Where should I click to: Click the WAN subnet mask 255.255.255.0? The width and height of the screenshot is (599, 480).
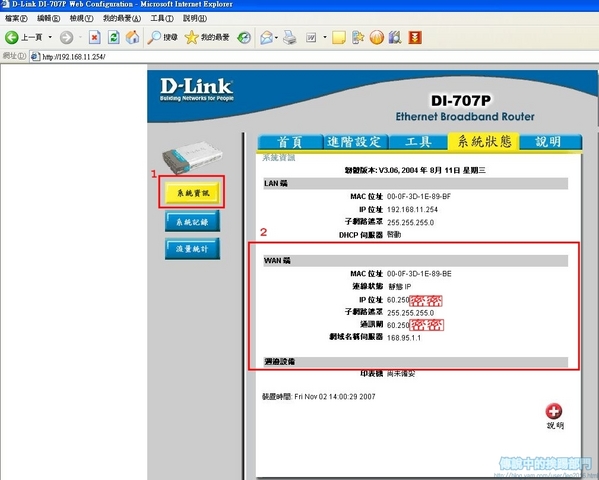click(x=410, y=313)
